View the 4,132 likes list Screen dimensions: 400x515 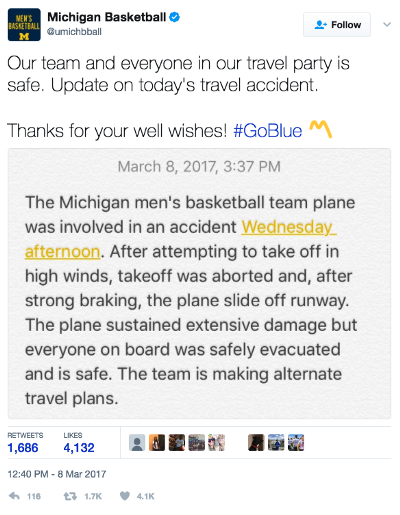click(79, 443)
